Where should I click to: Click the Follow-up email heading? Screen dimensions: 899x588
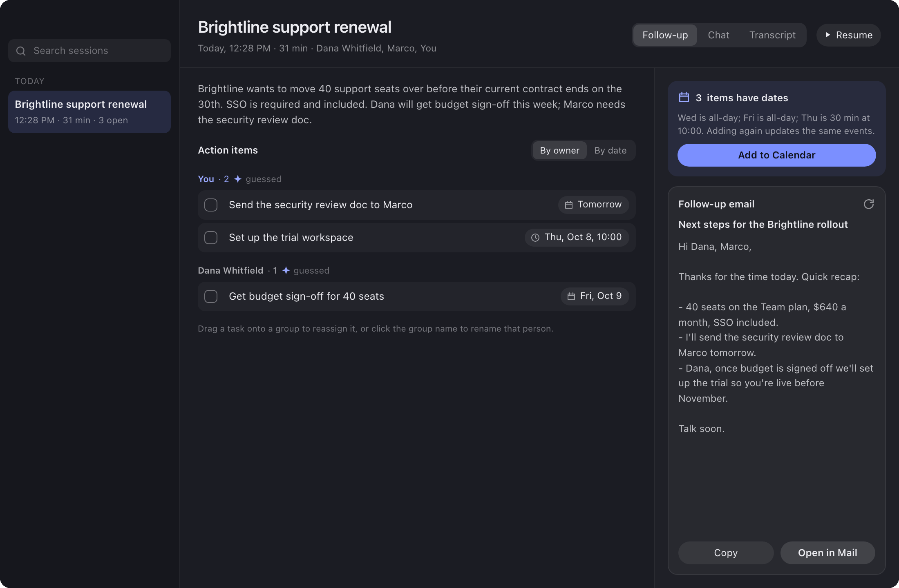click(716, 204)
